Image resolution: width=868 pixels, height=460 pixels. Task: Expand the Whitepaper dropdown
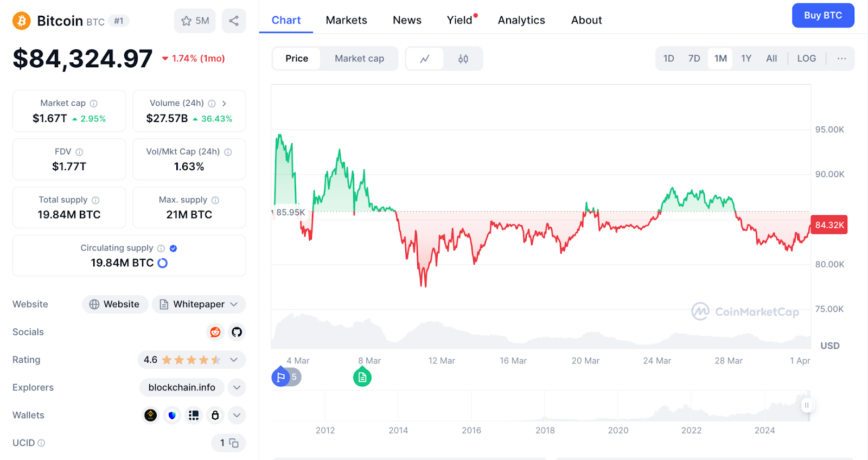[x=199, y=304]
